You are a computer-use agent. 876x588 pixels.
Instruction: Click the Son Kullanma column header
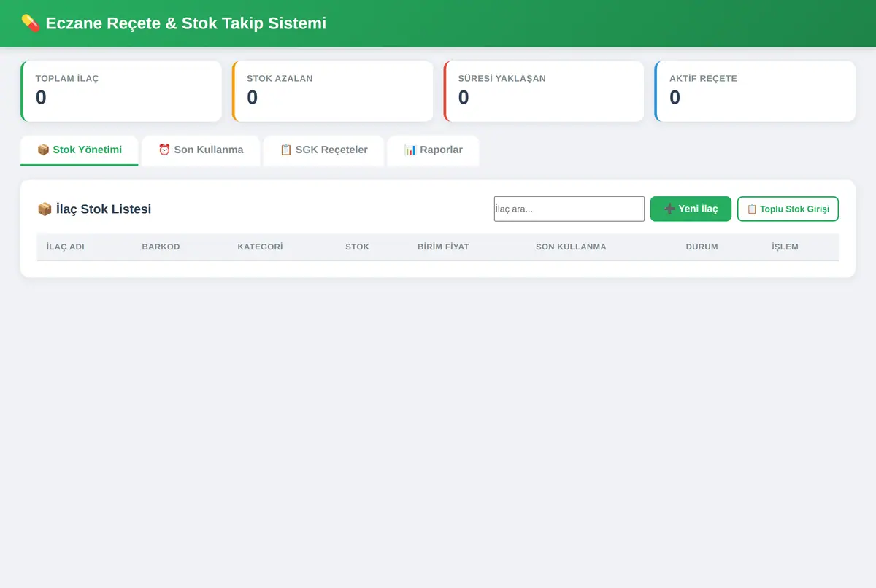click(x=571, y=247)
